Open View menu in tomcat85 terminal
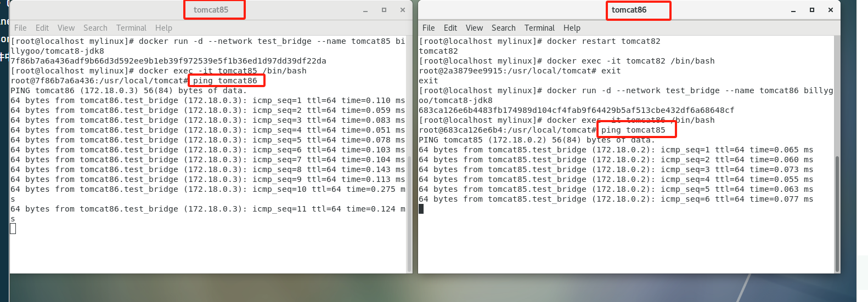 tap(66, 28)
